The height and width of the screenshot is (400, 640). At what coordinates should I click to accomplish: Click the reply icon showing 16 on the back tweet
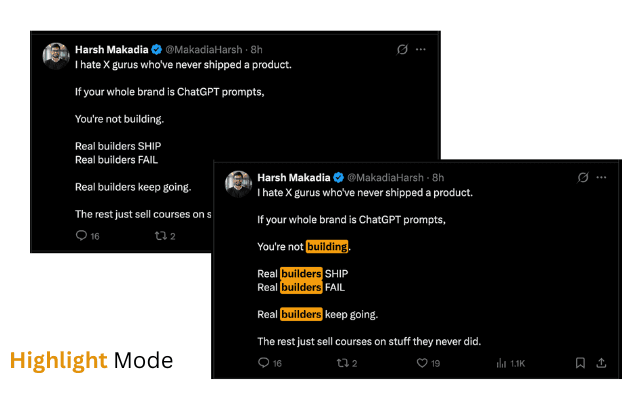pos(82,236)
